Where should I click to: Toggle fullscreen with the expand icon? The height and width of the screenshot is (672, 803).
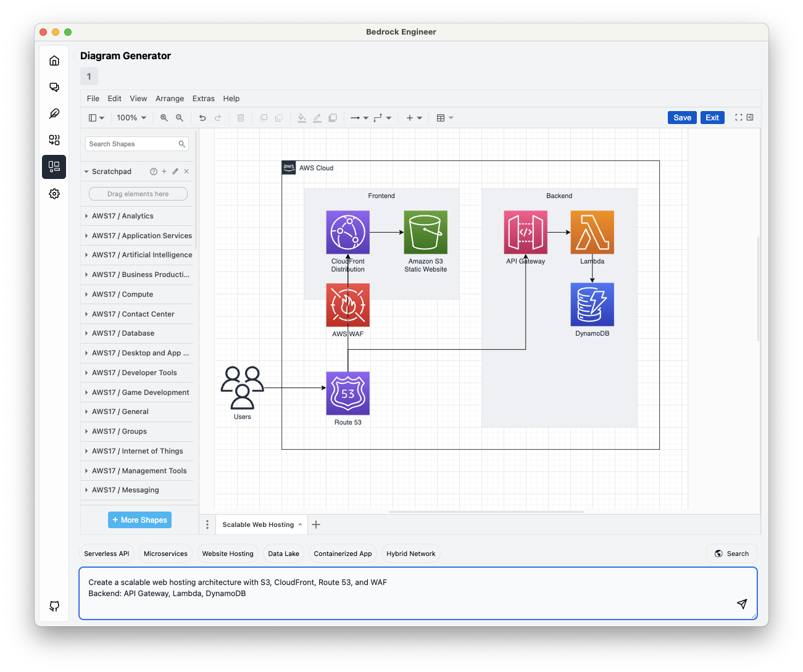(x=739, y=117)
